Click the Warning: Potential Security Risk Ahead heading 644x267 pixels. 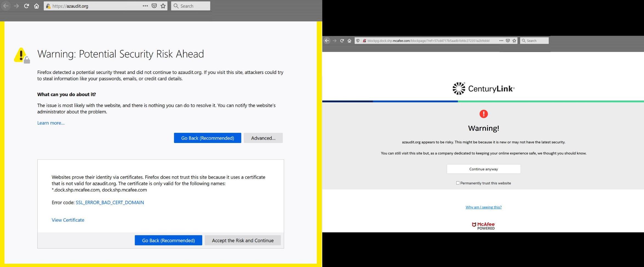121,54
